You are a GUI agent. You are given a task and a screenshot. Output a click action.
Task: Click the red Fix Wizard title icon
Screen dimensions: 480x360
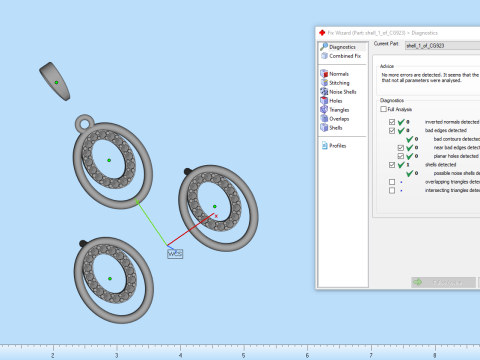322,33
